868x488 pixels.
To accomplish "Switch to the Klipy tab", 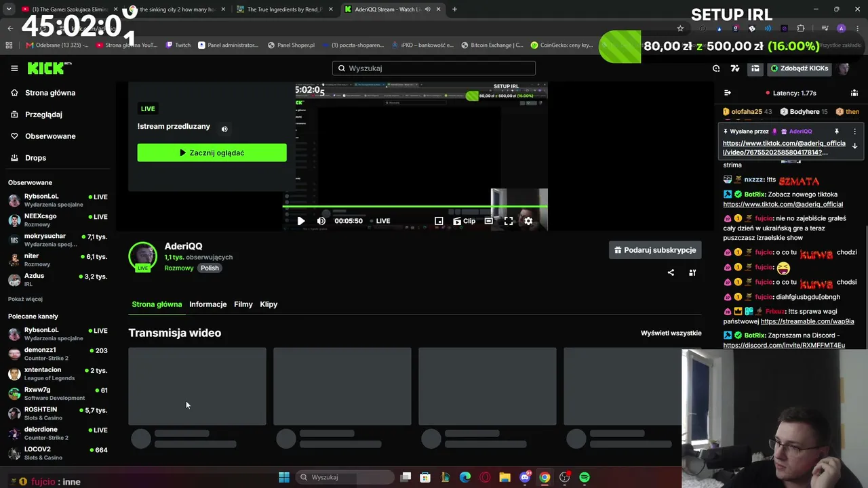I will (x=269, y=304).
